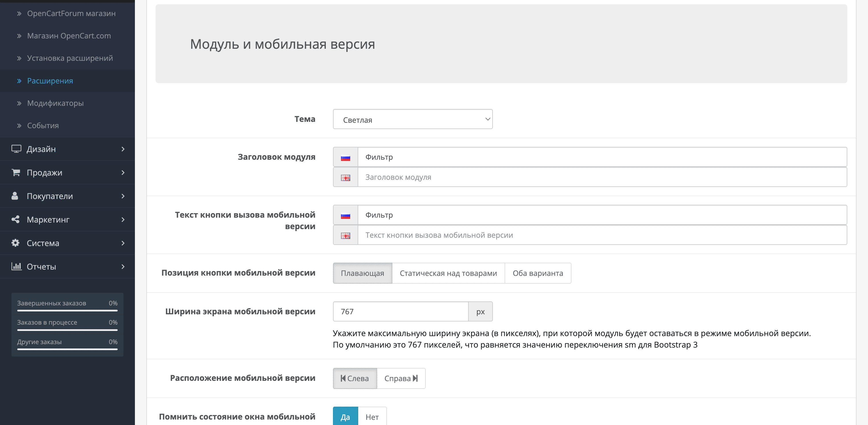Expand the Маркетинг menu chevron
Viewport: 868px width, 425px height.
pyautogui.click(x=123, y=220)
